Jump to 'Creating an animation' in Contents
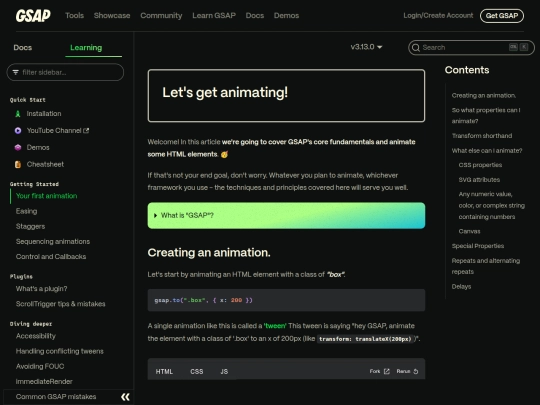The width and height of the screenshot is (540, 405). (484, 95)
